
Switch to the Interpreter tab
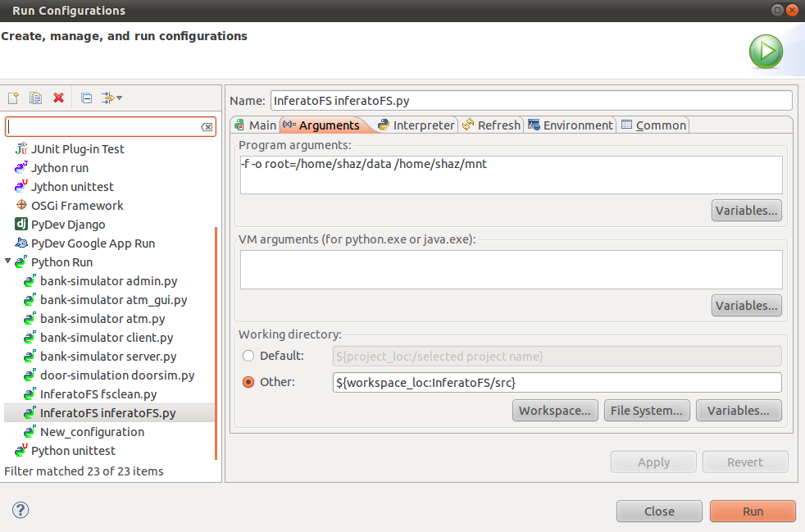point(416,125)
